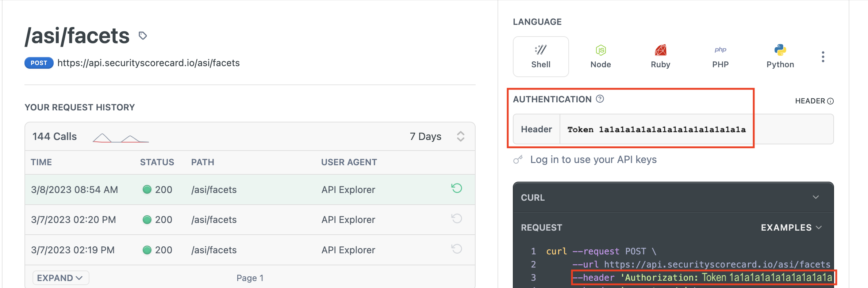868x288 pixels.
Task: Click the --header Authorization code line
Action: [702, 278]
